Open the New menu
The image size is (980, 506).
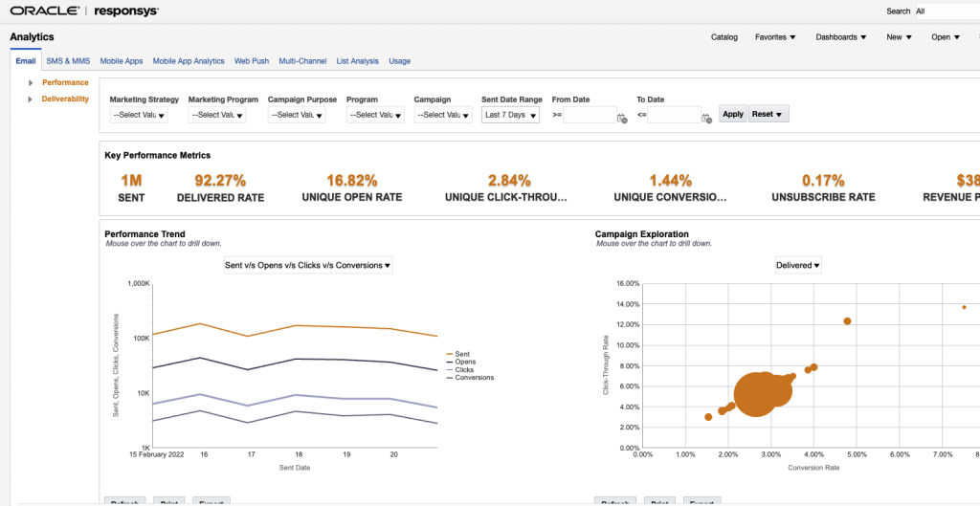tap(899, 37)
